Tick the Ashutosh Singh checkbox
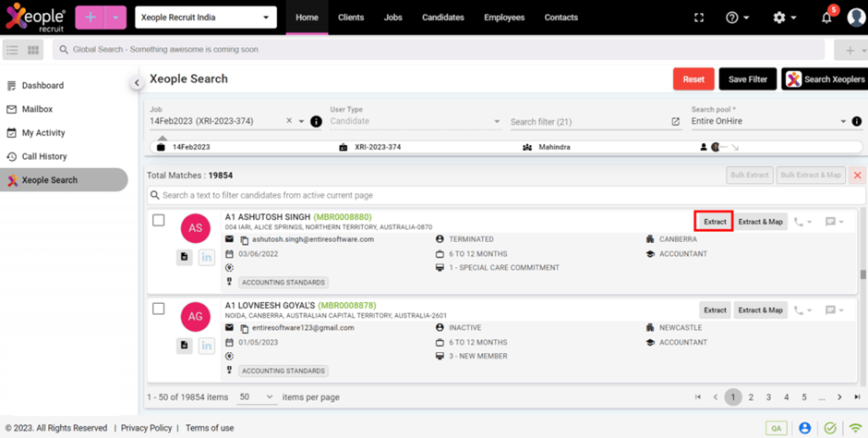 pyautogui.click(x=158, y=220)
